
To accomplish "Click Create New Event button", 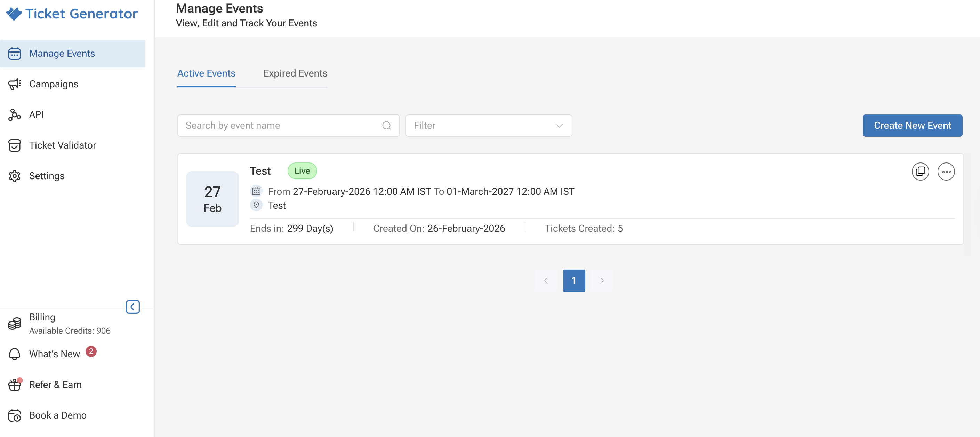I will point(912,125).
